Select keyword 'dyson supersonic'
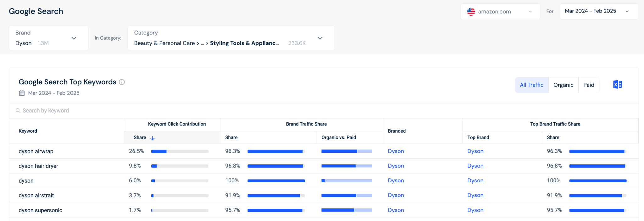 40,210
